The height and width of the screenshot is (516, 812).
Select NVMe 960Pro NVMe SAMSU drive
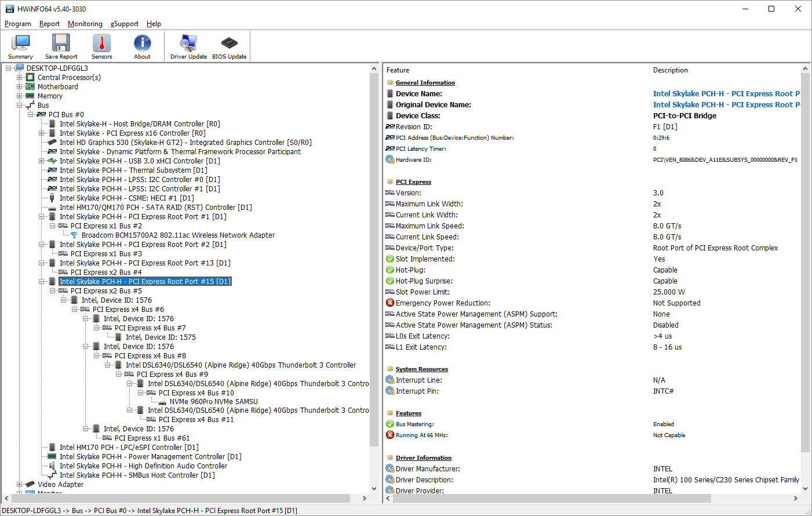pos(213,402)
